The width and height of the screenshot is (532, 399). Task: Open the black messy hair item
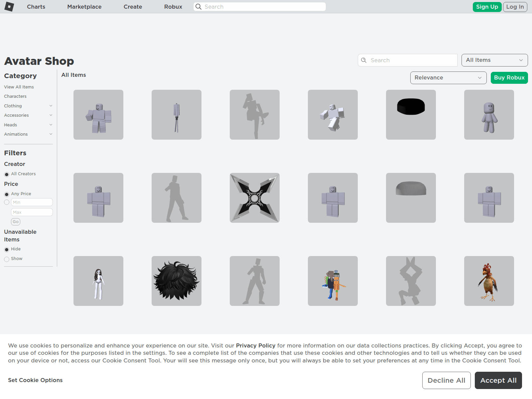[x=176, y=281]
